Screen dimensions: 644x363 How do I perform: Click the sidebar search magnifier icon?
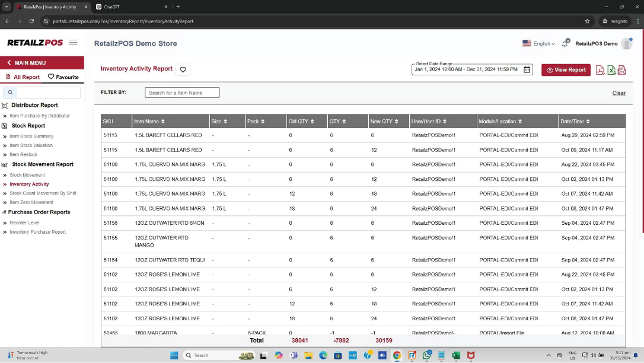pos(10,93)
